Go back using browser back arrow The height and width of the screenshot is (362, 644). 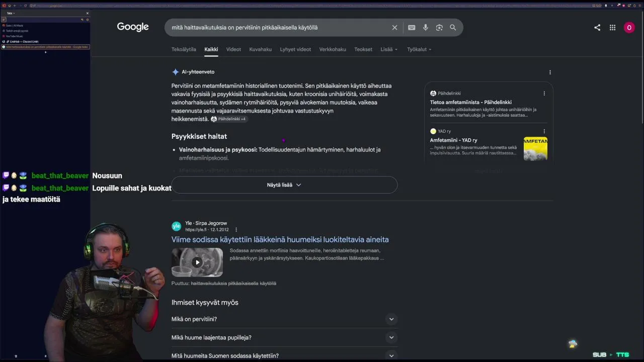(16, 6)
